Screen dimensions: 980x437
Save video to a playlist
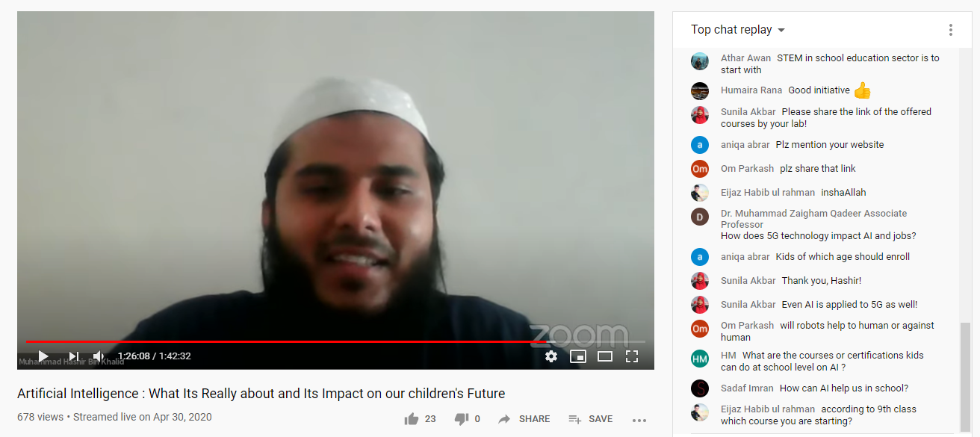click(x=591, y=419)
